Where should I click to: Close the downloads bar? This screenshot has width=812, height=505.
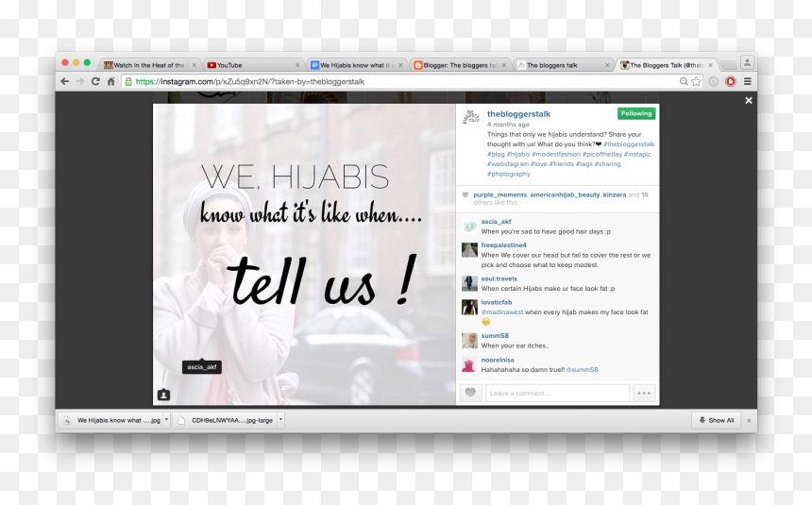tap(749, 421)
